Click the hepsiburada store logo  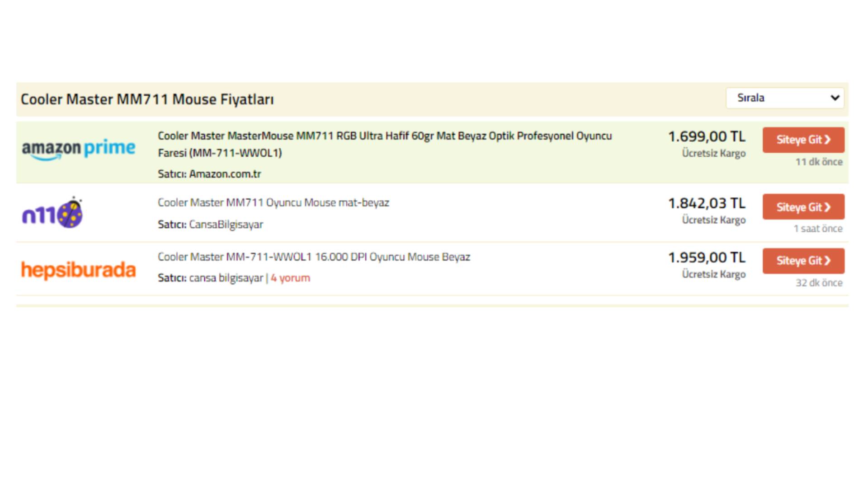point(78,270)
